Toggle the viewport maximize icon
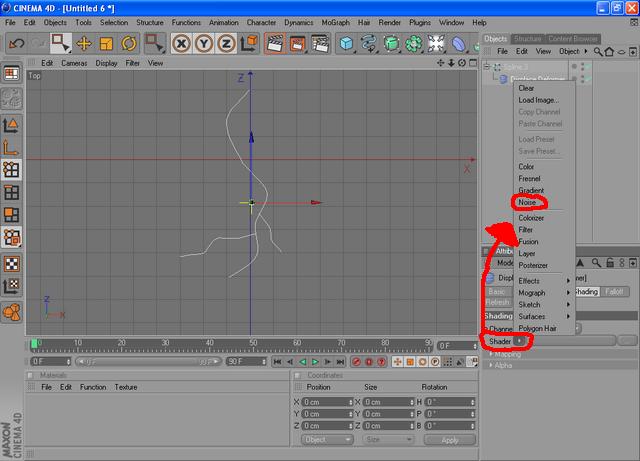Image resolution: width=640 pixels, height=461 pixels. (473, 63)
